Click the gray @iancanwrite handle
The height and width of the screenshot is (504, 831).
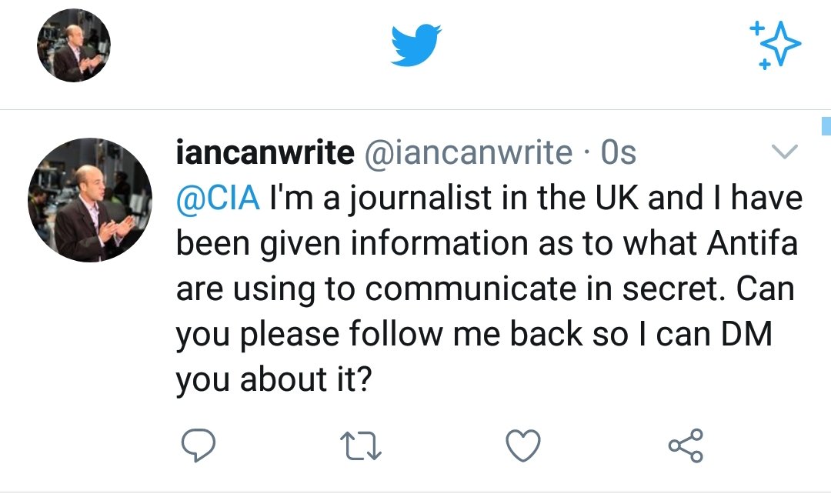pos(467,152)
